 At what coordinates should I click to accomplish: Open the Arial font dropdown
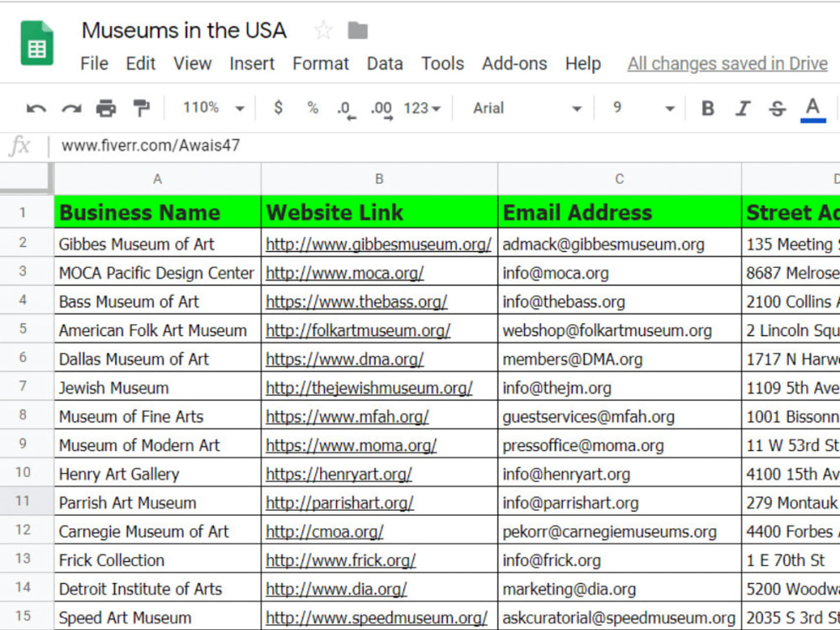528,108
